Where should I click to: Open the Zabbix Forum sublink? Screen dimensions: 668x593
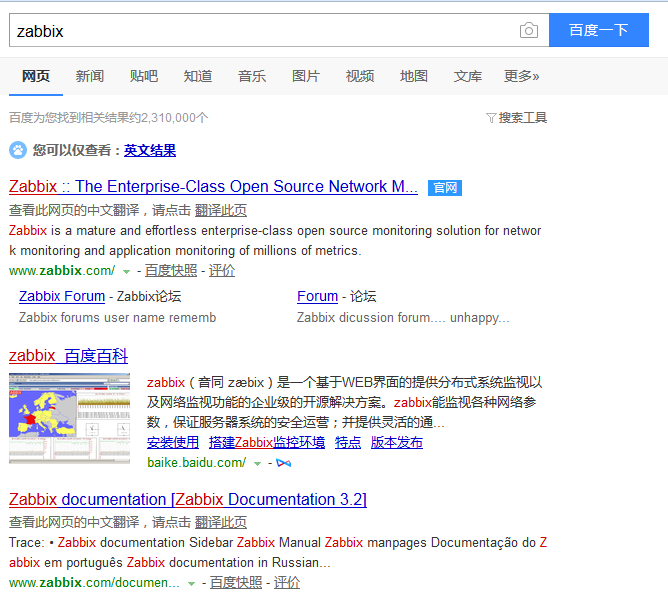click(62, 296)
